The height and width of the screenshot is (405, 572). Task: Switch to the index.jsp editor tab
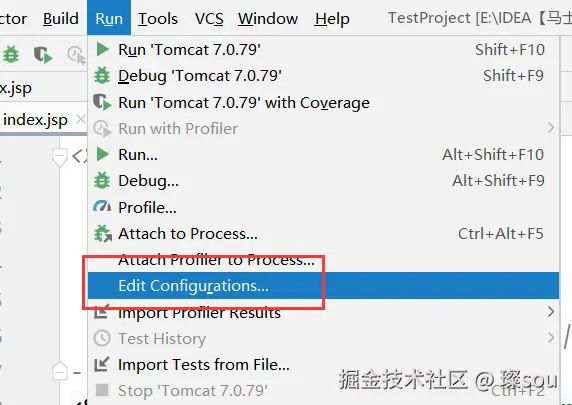tap(35, 120)
